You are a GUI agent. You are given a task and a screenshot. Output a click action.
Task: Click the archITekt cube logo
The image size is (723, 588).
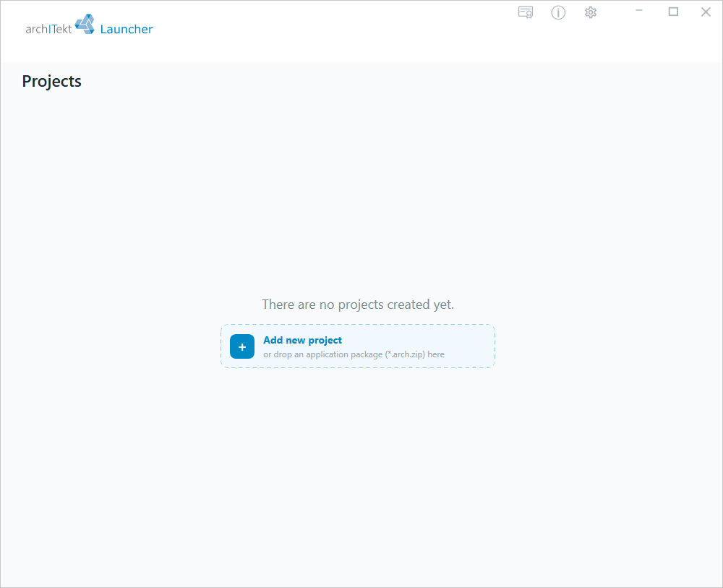point(85,24)
